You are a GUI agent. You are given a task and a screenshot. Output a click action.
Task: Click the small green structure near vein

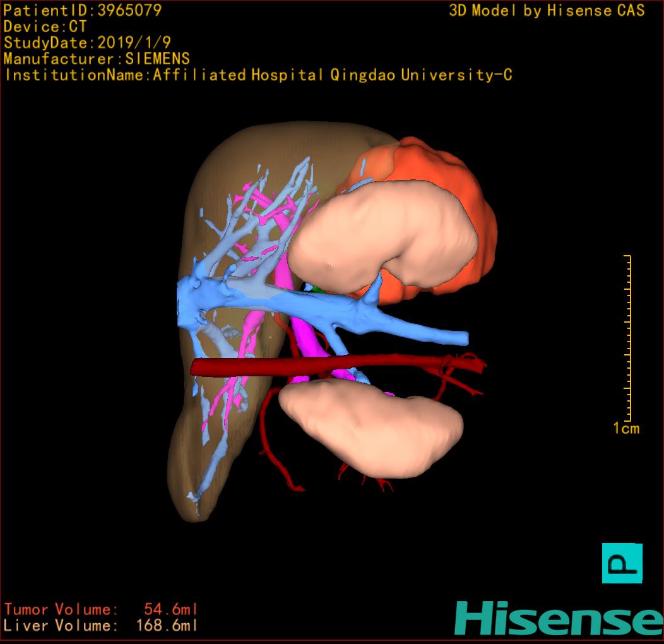(x=317, y=289)
